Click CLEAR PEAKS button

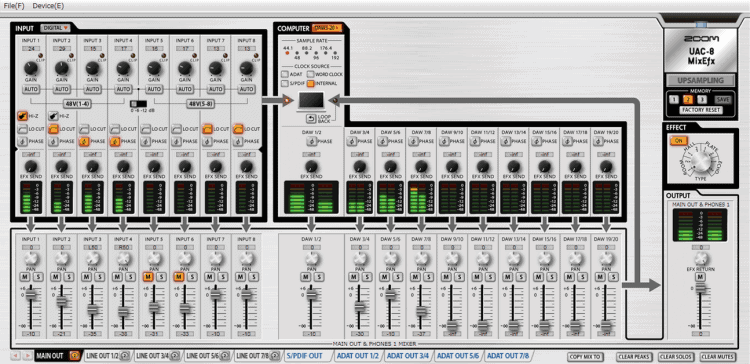[x=633, y=357]
